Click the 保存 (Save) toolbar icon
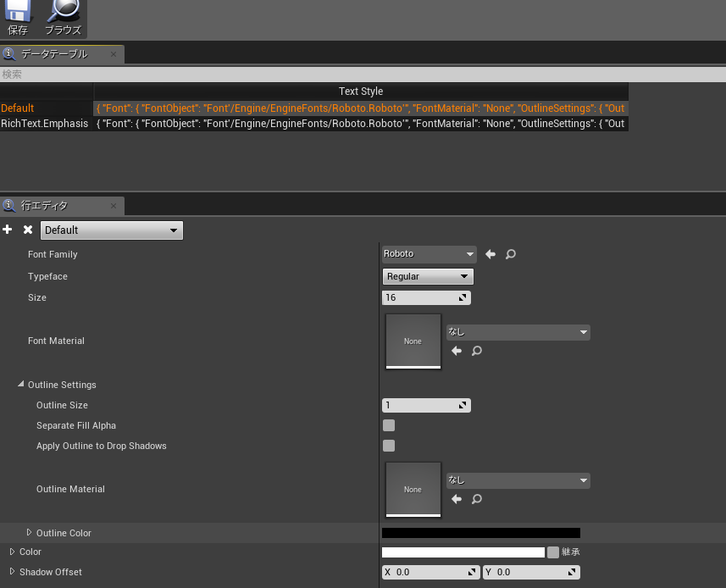This screenshot has height=588, width=726. point(17,17)
